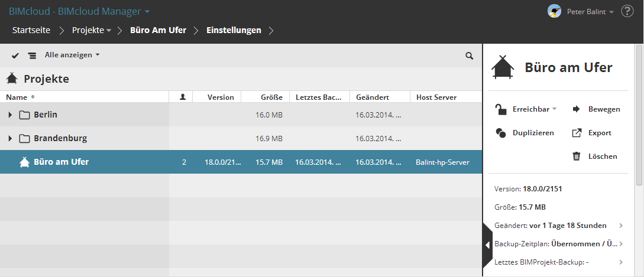Click the Duplizieren button label
The image size is (644, 277).
tap(533, 133)
